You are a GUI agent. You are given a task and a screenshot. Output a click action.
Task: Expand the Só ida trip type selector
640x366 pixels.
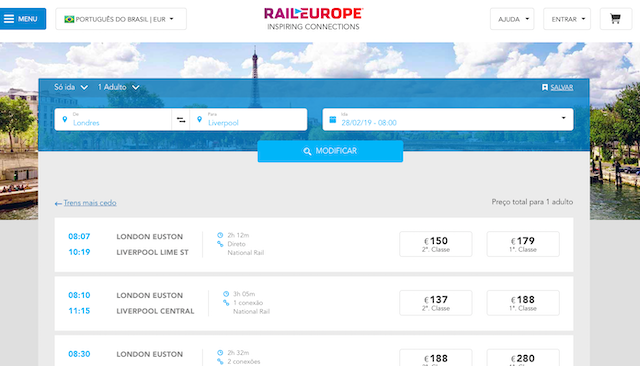click(71, 87)
